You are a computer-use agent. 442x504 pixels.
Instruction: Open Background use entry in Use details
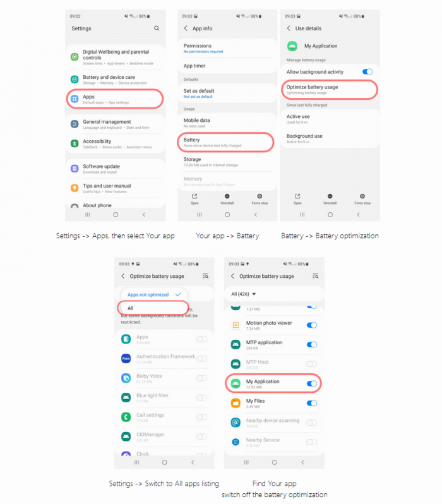coord(330,138)
